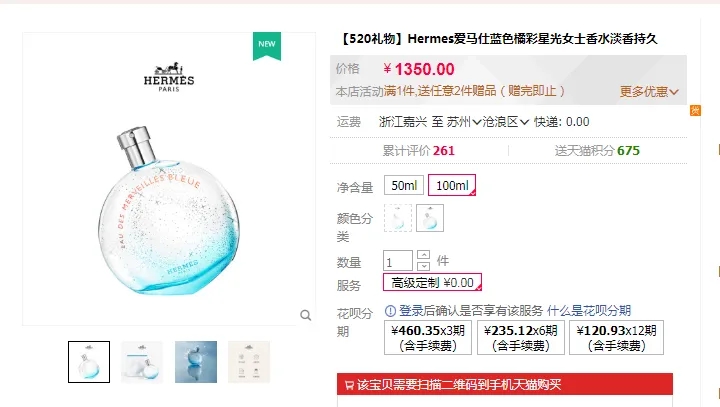Toggle the 高级定制 ¥0.00 service option
This screenshot has height=407, width=720.
point(432,282)
